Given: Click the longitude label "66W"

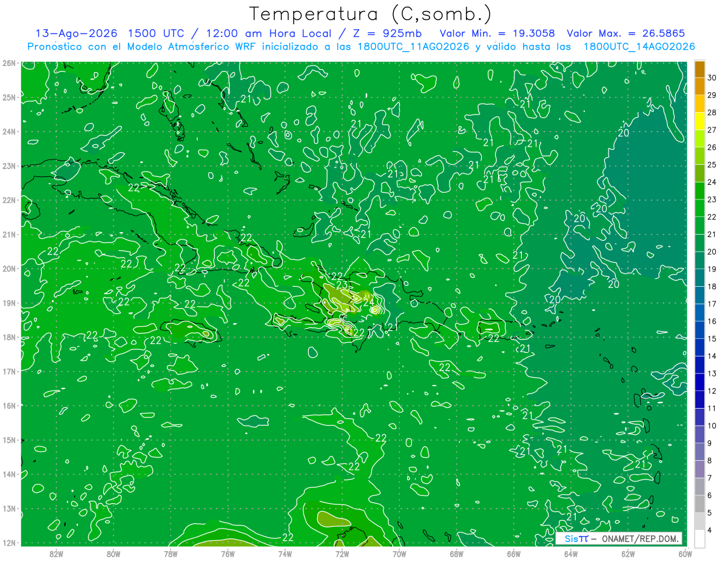Looking at the screenshot, I should [x=513, y=554].
